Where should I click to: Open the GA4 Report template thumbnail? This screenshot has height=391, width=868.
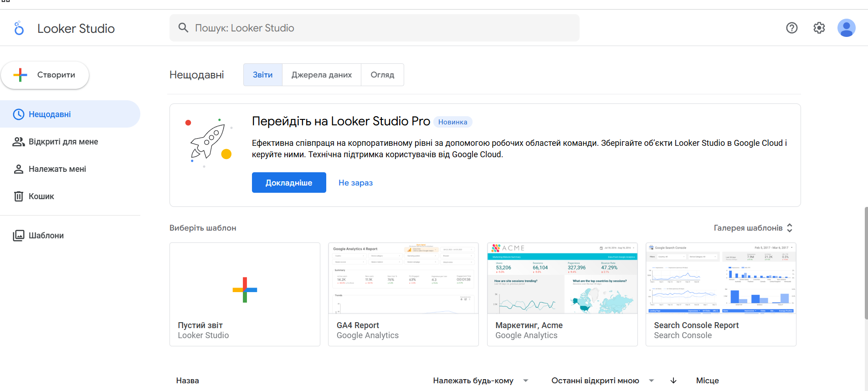(x=403, y=278)
